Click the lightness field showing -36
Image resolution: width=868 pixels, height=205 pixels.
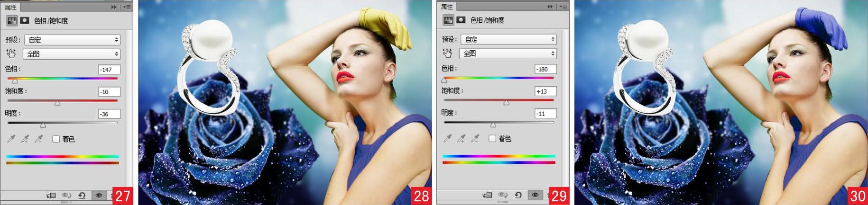(x=109, y=114)
